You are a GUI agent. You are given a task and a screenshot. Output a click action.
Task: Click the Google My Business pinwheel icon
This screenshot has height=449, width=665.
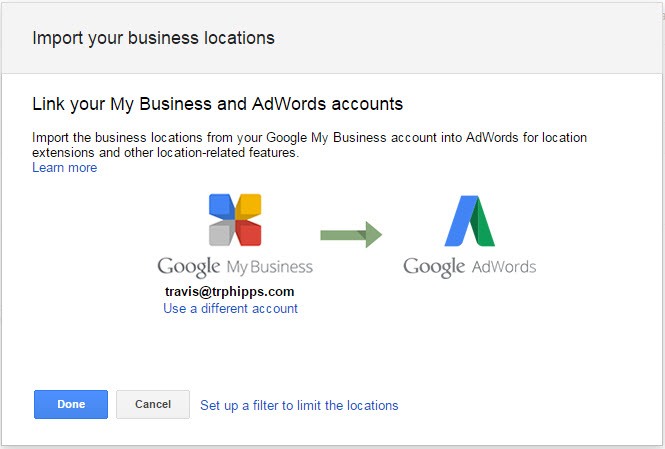click(x=235, y=220)
